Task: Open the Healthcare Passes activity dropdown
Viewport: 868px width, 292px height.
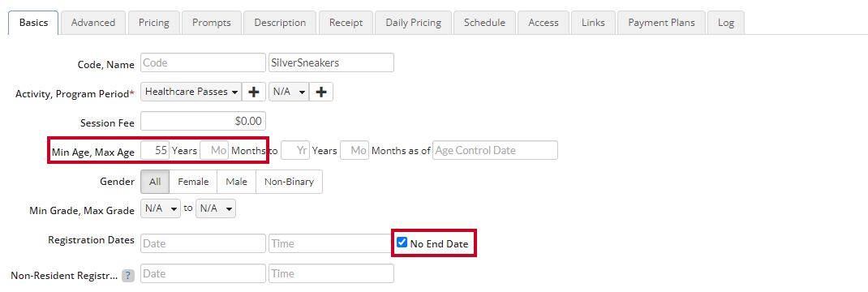Action: tap(191, 92)
